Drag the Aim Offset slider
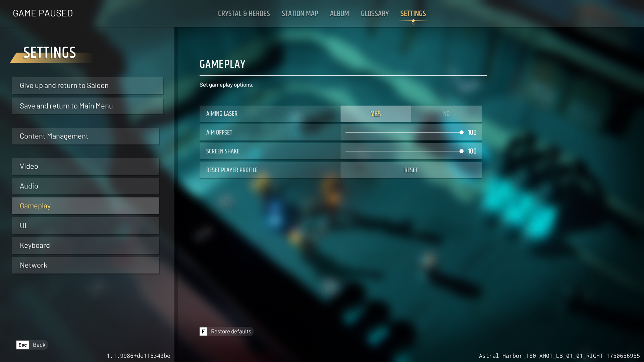The height and width of the screenshot is (362, 644). tap(461, 132)
